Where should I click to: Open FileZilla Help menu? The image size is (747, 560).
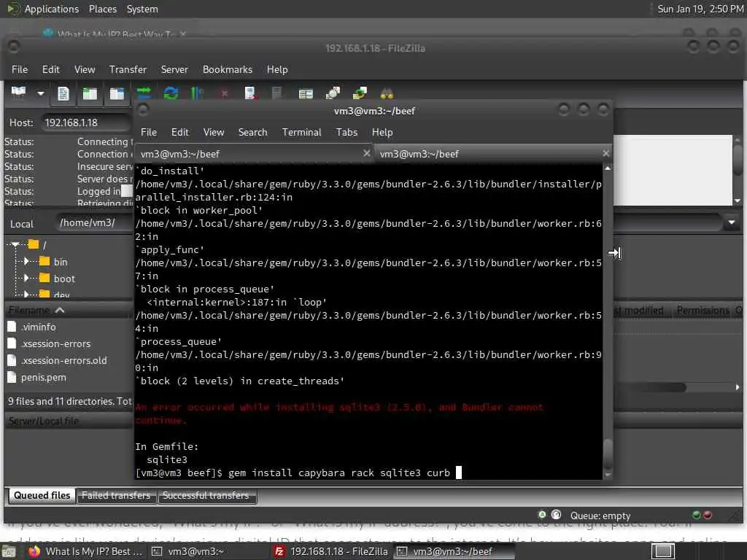coord(276,69)
